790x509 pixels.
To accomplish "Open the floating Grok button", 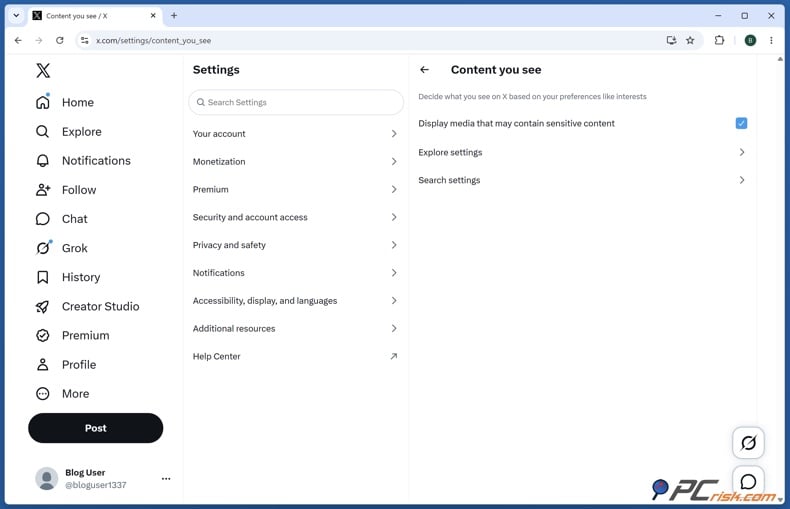I will pos(748,443).
